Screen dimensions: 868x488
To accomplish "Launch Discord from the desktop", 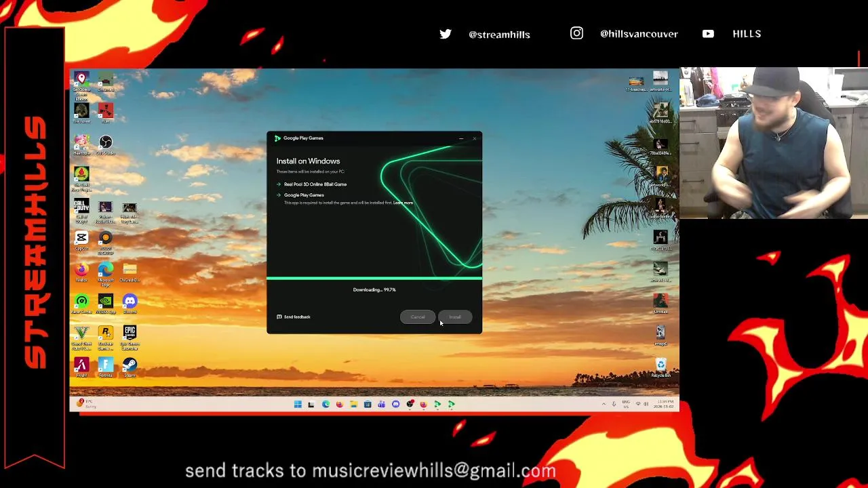I will 130,304.
